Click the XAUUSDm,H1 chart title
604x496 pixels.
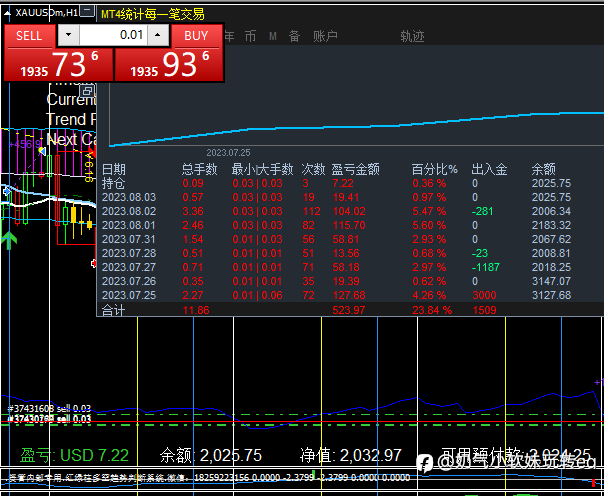tap(47, 13)
